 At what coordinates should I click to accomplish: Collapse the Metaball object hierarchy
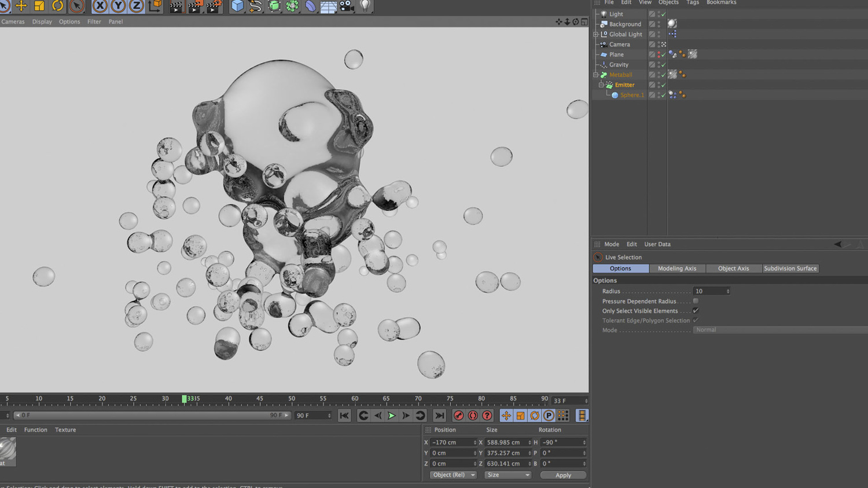click(x=596, y=75)
